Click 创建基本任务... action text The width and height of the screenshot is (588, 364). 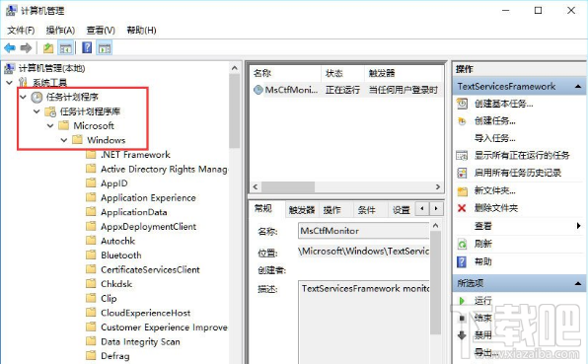tap(503, 104)
